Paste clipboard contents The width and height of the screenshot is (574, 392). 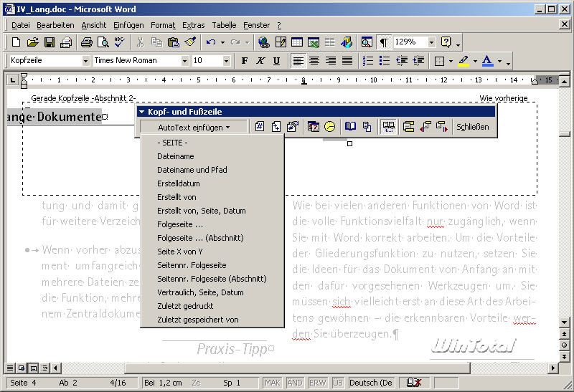click(x=173, y=42)
